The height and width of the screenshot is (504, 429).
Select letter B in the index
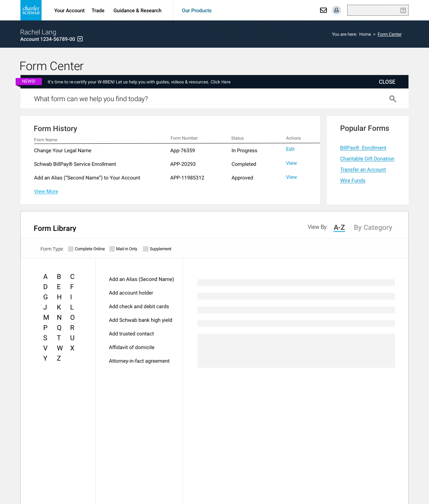point(59,277)
